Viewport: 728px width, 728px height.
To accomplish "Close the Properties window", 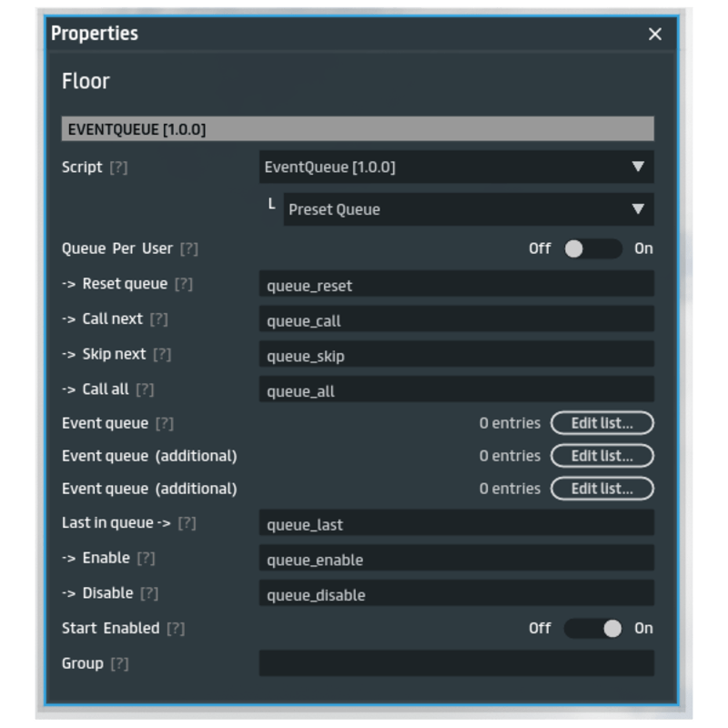I will pos(655,35).
